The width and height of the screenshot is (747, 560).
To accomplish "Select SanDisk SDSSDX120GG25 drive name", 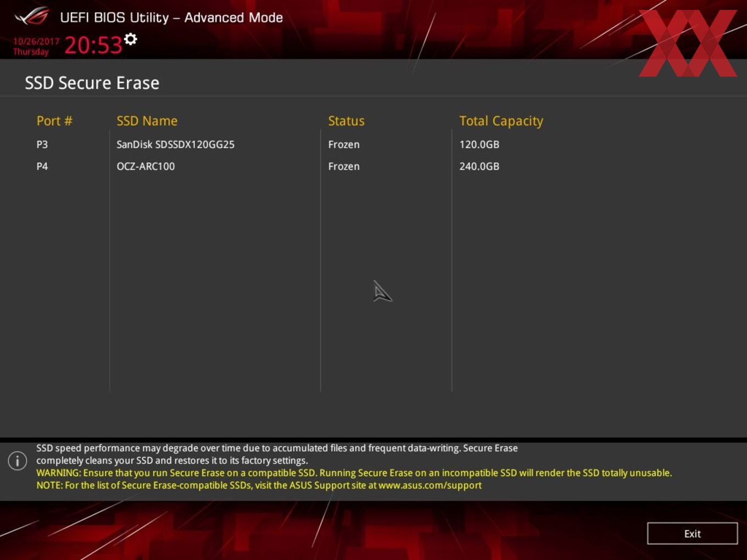I will coord(175,144).
